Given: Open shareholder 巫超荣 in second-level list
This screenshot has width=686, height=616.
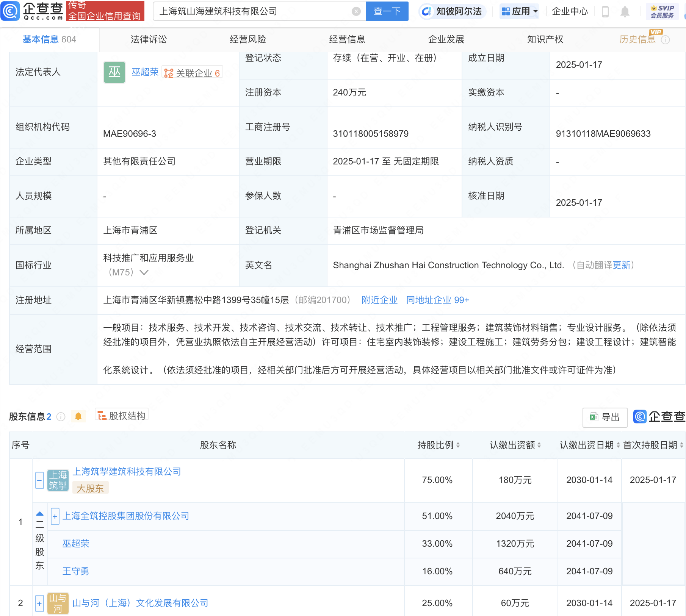Looking at the screenshot, I should pos(76,544).
